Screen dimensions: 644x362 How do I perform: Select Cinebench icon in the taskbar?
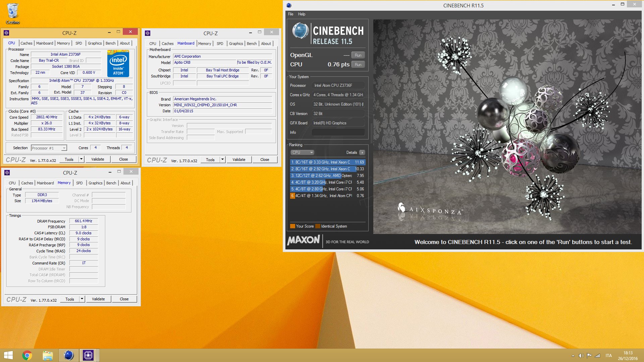(68, 355)
